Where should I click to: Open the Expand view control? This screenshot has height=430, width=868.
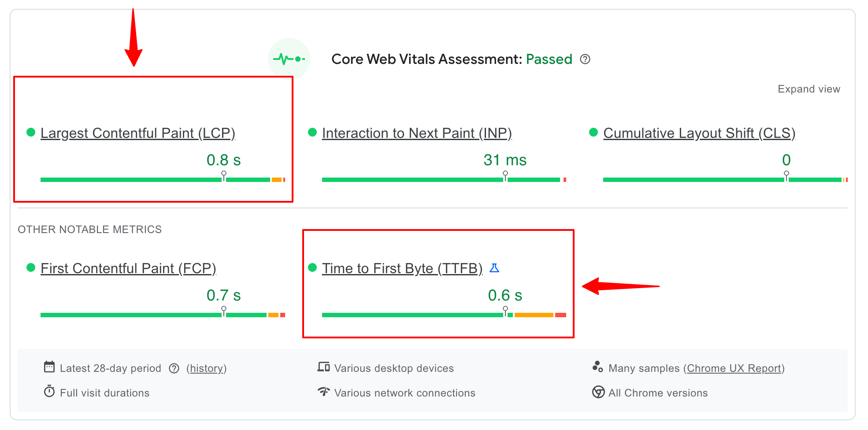tap(809, 89)
